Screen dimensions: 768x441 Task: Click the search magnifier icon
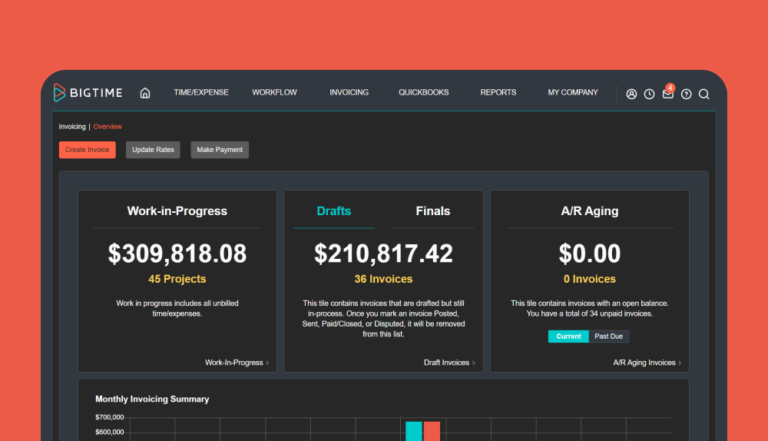pos(704,94)
